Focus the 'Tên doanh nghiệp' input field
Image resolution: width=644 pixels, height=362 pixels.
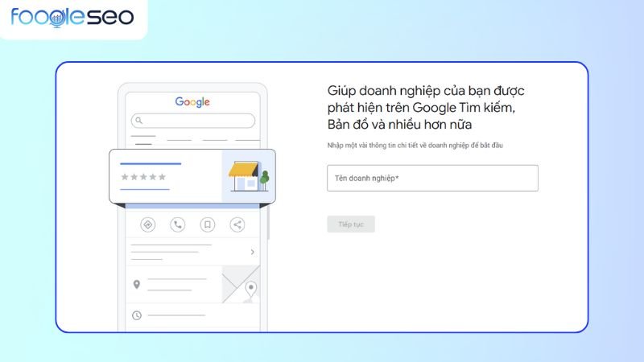tap(432, 178)
